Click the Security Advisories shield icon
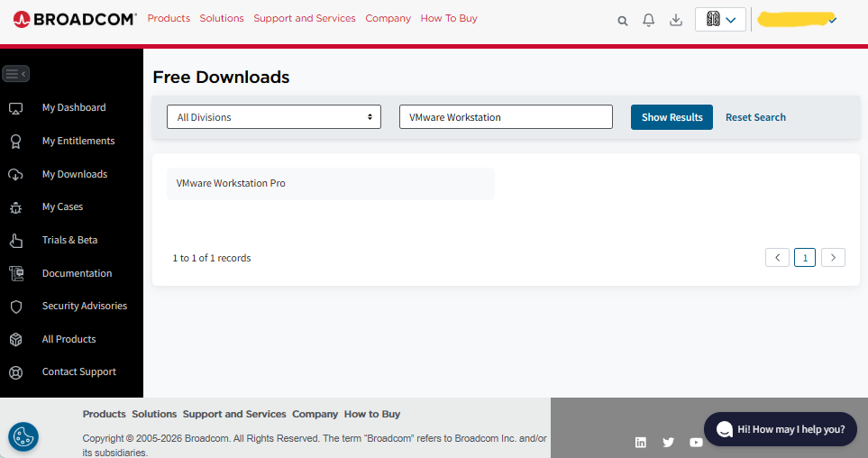 (16, 307)
